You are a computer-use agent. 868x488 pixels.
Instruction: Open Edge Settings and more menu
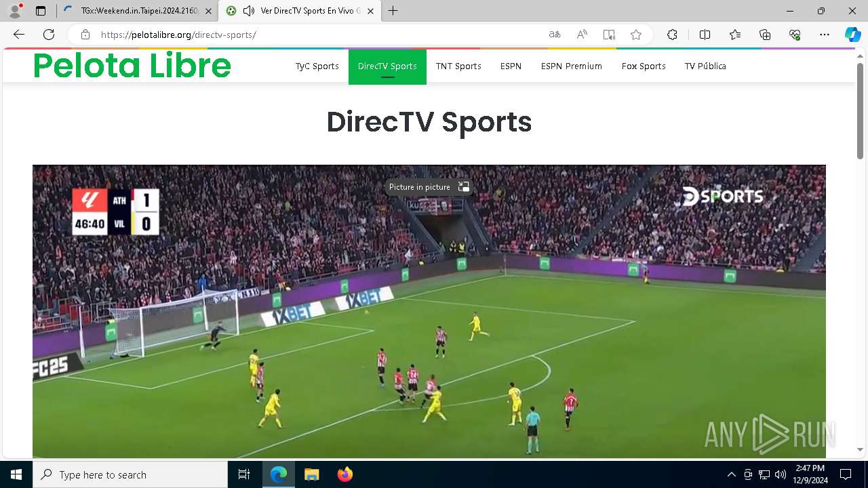[825, 35]
